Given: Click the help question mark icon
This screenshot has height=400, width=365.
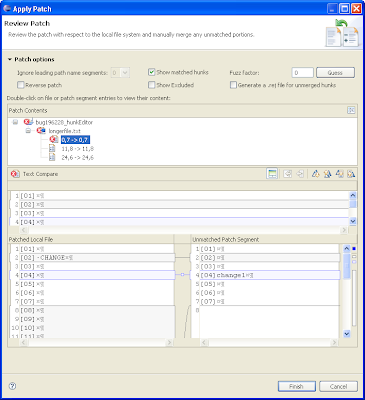Looking at the screenshot, I should 12,386.
